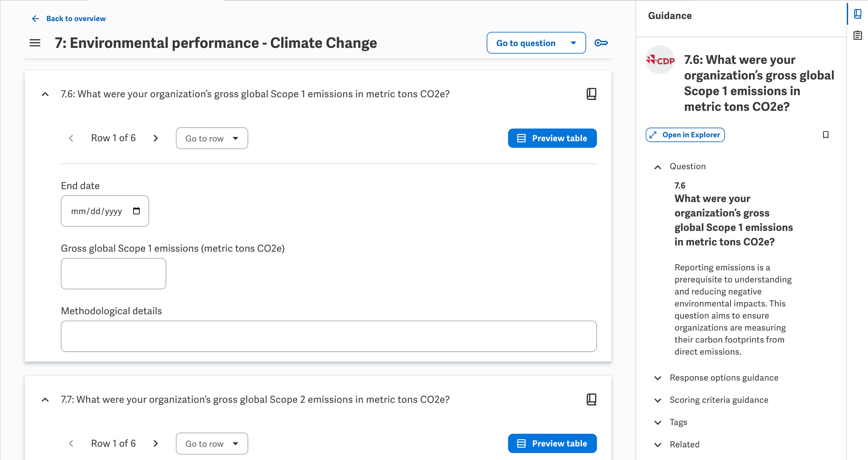Click the key icon next to Go to question
Viewport: 868px width, 460px height.
[601, 43]
